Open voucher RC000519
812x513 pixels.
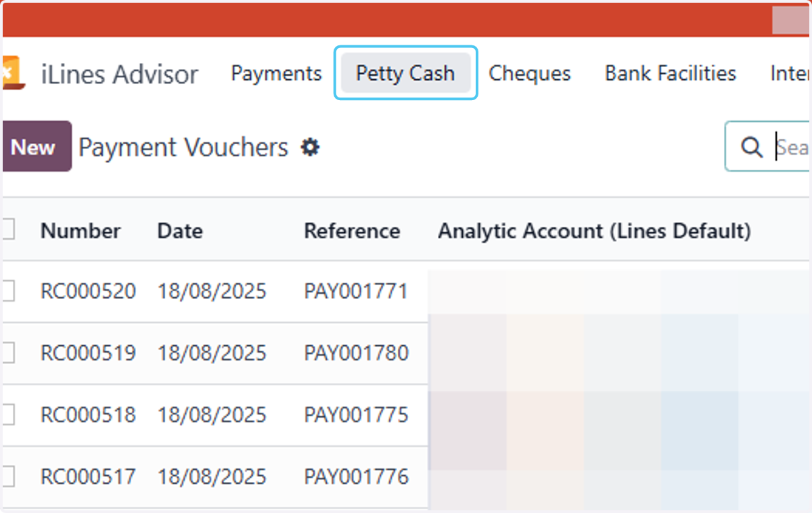(88, 353)
